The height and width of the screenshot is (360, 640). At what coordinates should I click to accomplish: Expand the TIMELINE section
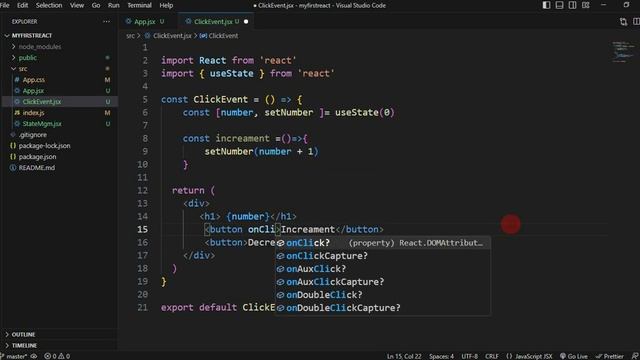click(59, 345)
